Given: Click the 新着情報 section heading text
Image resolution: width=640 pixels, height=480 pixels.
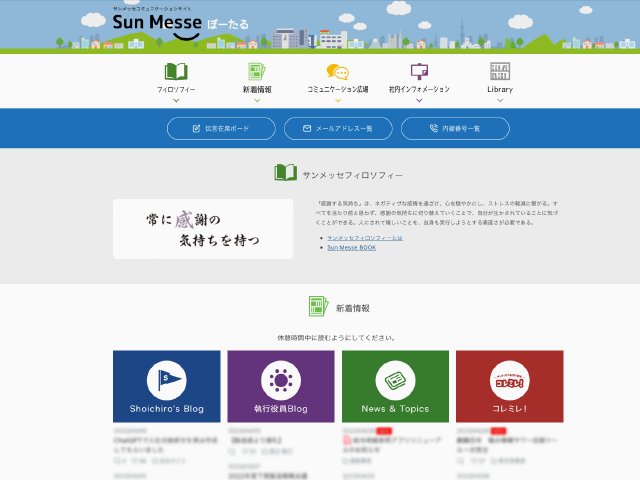Looking at the screenshot, I should coord(353,308).
